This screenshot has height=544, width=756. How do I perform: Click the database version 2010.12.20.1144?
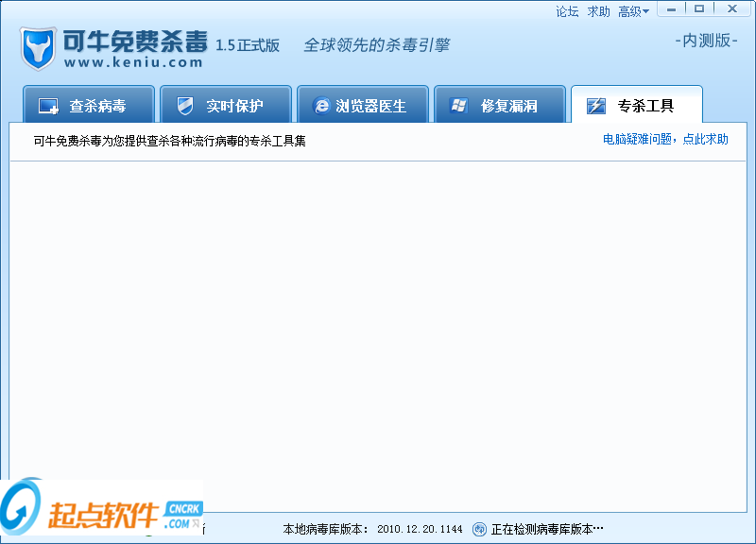[420, 529]
